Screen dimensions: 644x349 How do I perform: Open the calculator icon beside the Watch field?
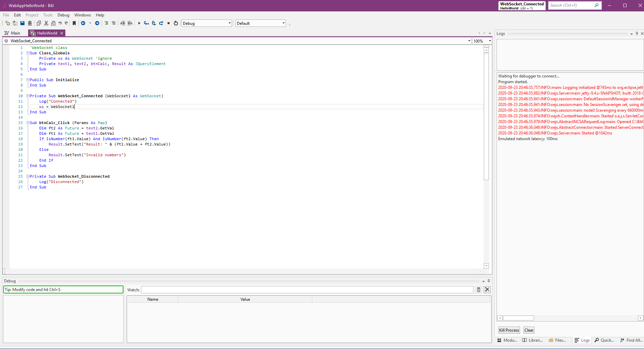[479, 290]
